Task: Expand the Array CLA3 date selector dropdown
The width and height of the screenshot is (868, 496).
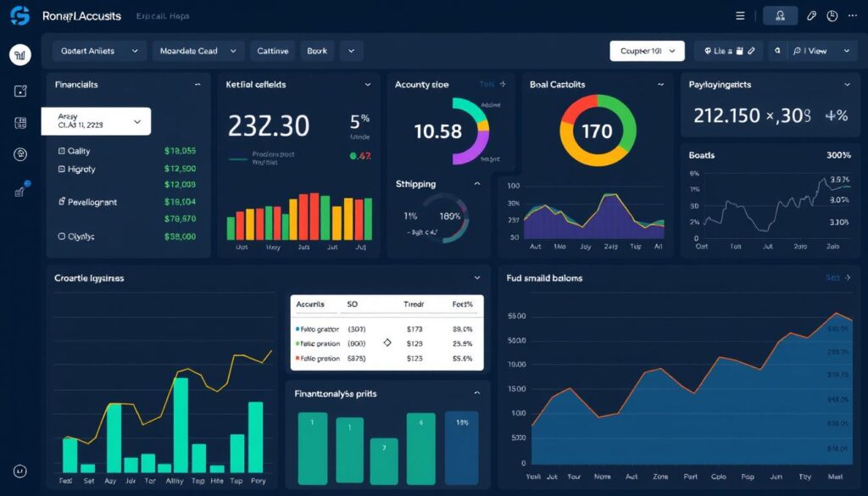Action: 96,120
